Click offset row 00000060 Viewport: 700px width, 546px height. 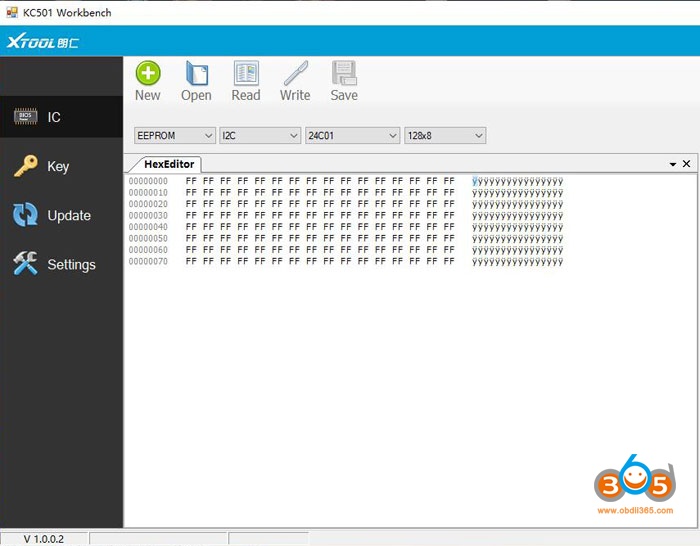tap(148, 250)
